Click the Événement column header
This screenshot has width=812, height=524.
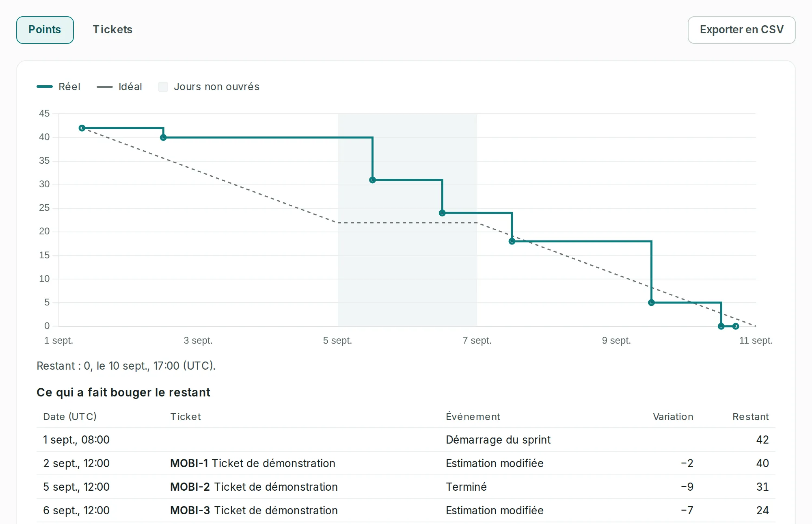click(473, 416)
